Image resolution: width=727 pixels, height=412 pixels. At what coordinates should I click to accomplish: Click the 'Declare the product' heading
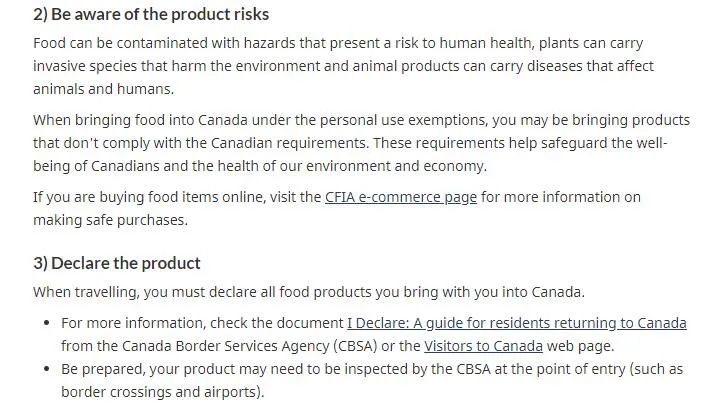(x=116, y=263)
